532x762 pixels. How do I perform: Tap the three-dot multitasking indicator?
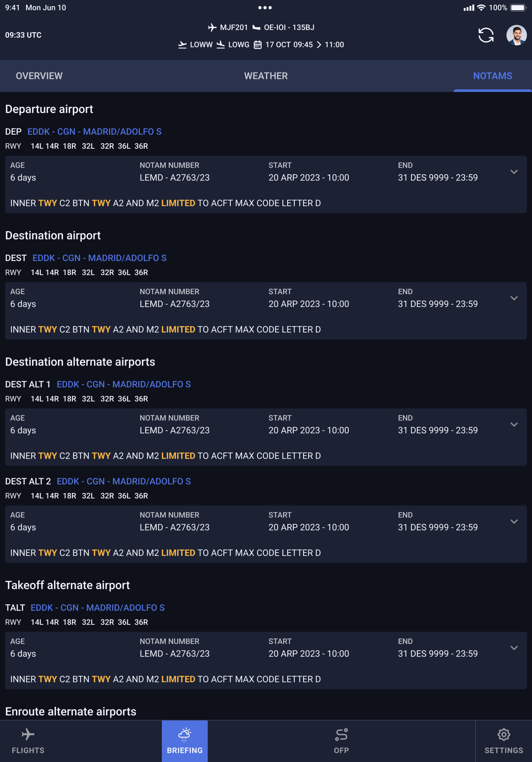click(265, 8)
